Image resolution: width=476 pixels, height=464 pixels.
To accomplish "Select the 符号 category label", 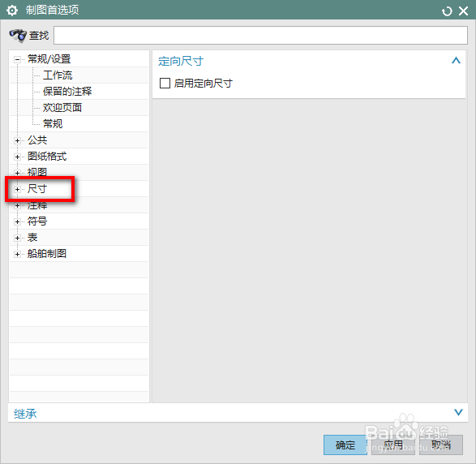I will point(37,221).
